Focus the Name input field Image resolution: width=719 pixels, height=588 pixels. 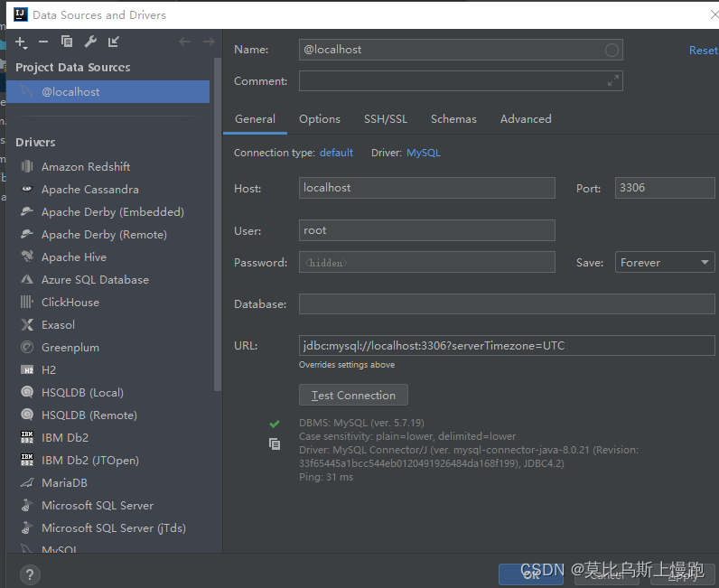point(461,50)
